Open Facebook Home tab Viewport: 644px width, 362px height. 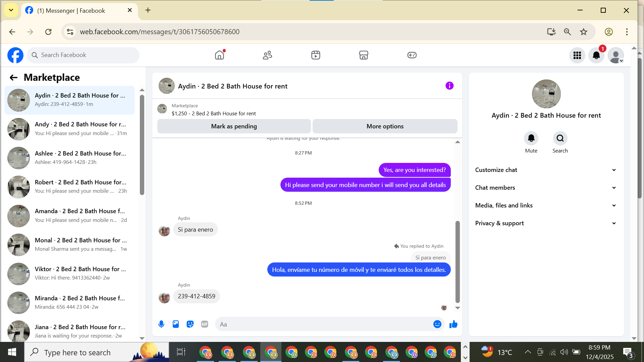click(219, 55)
